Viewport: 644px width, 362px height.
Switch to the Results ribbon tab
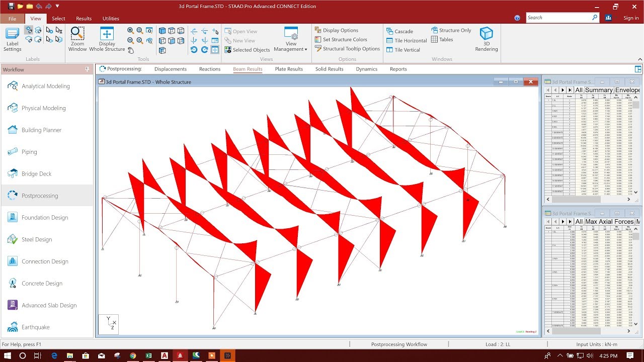coord(84,19)
